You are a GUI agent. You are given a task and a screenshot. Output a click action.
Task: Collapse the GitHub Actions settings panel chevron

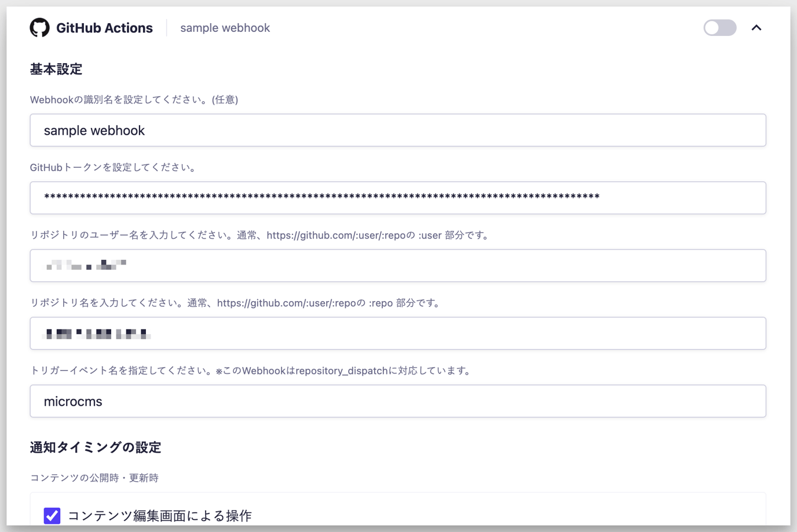tap(757, 27)
